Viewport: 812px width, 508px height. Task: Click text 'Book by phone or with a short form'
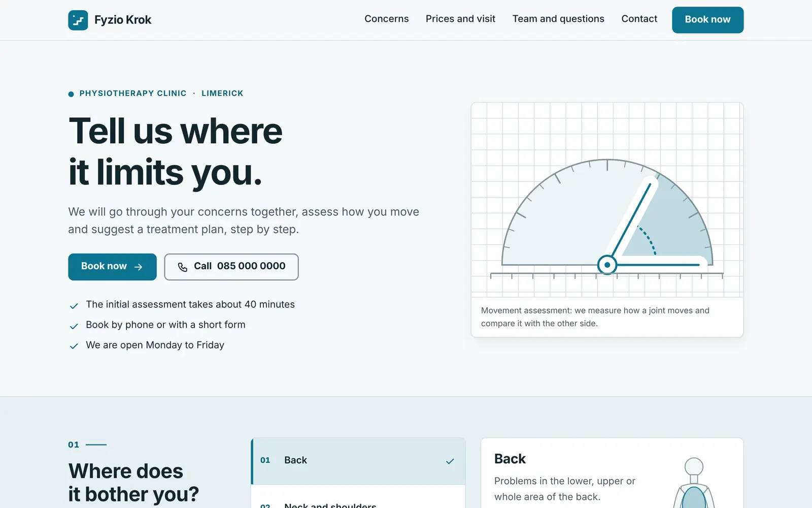coord(165,325)
